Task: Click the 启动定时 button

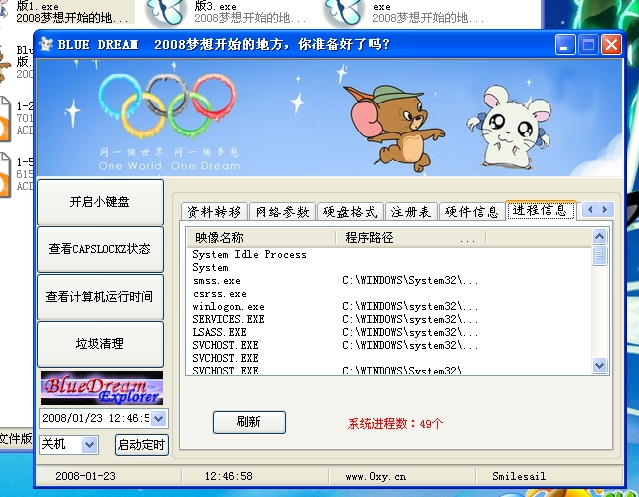Action: click(x=141, y=444)
